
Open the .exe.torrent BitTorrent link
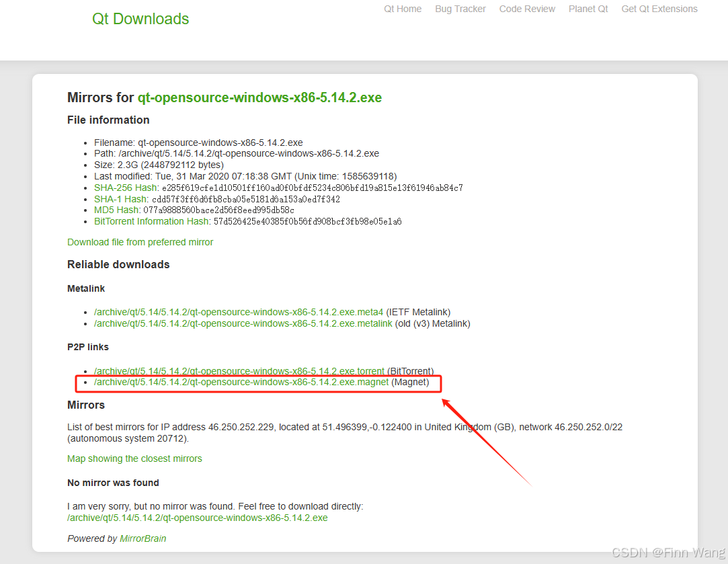239,371
